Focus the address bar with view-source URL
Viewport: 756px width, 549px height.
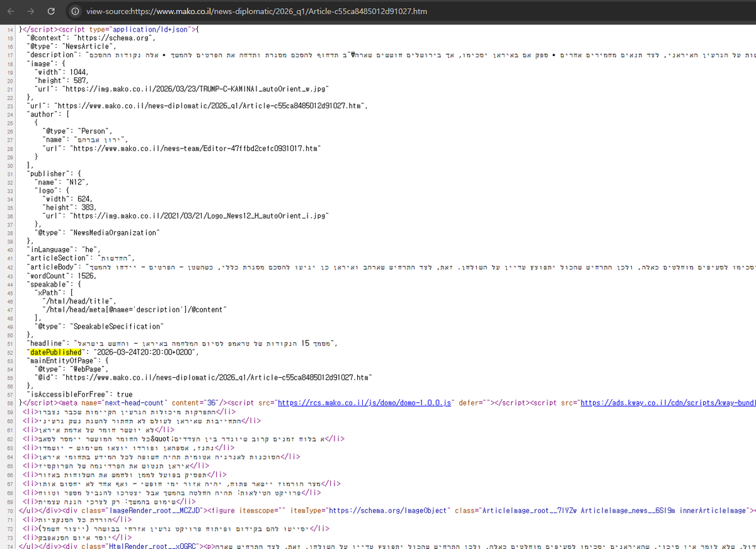click(x=256, y=11)
